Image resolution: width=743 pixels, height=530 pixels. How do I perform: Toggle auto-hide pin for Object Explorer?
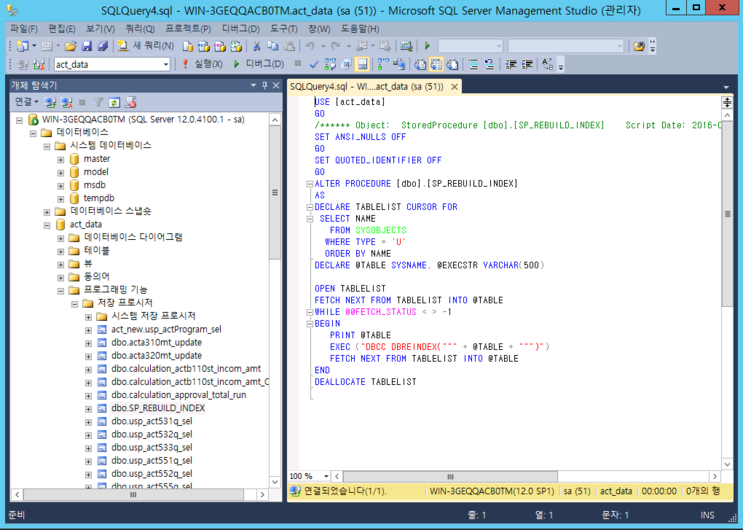265,85
